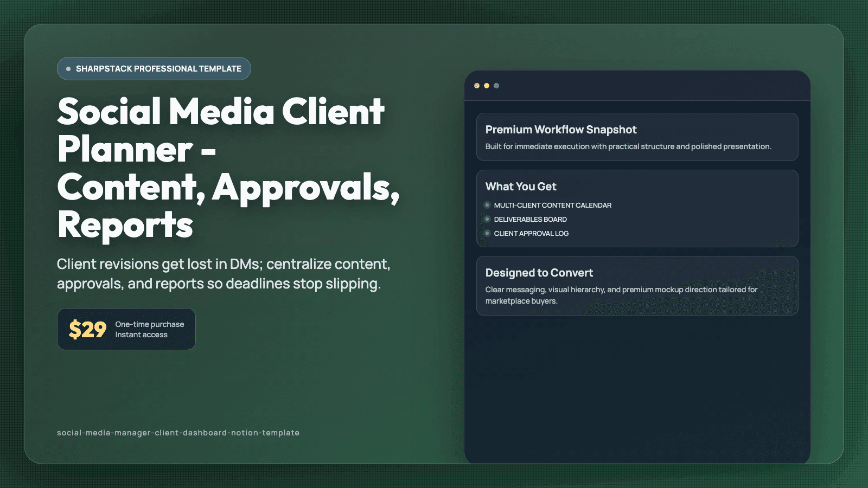868x488 pixels.
Task: Open the One-time purchase Instant access link
Action: [149, 329]
